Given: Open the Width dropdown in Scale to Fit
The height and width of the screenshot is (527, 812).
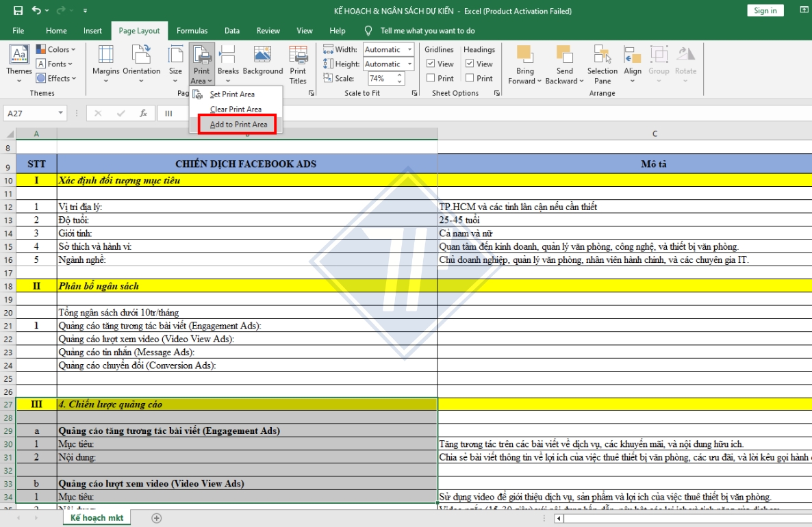Looking at the screenshot, I should 409,49.
